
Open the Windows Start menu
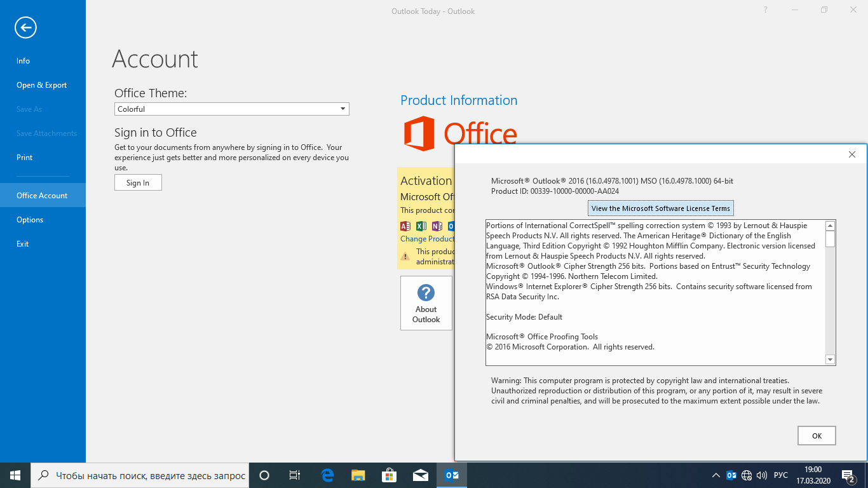(15, 475)
